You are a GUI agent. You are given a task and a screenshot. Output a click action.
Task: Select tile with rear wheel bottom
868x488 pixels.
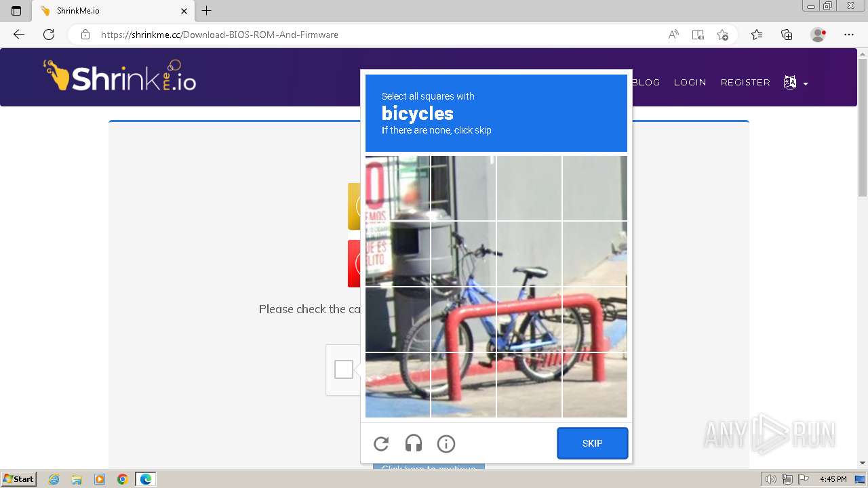529,385
